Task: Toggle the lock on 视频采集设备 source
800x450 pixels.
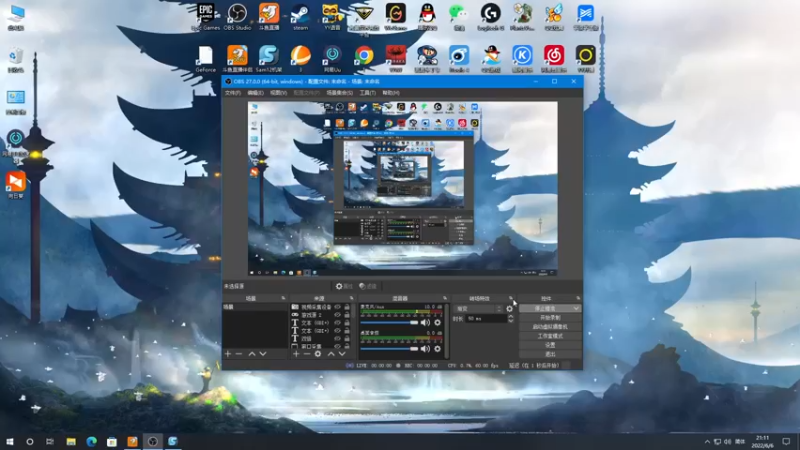Action: pyautogui.click(x=347, y=307)
